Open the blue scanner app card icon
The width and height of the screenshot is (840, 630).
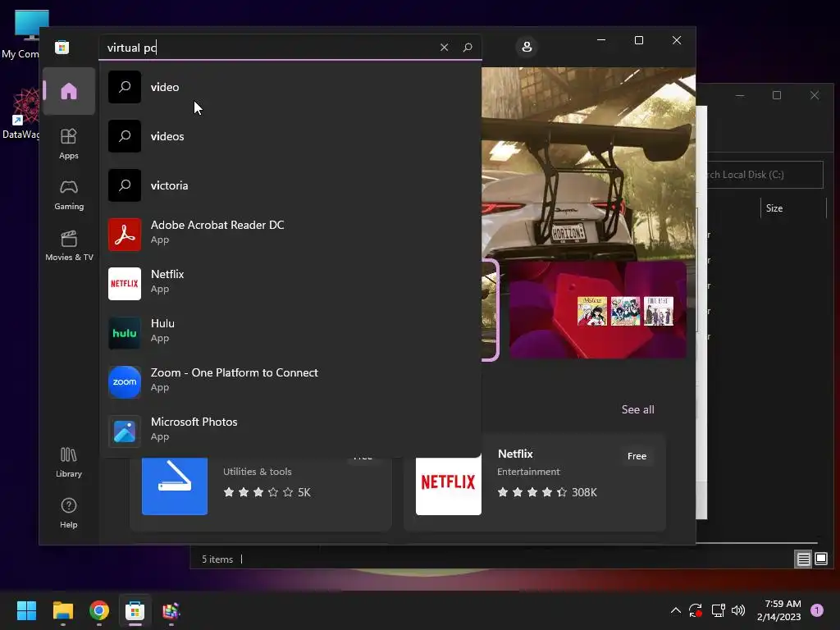point(175,486)
